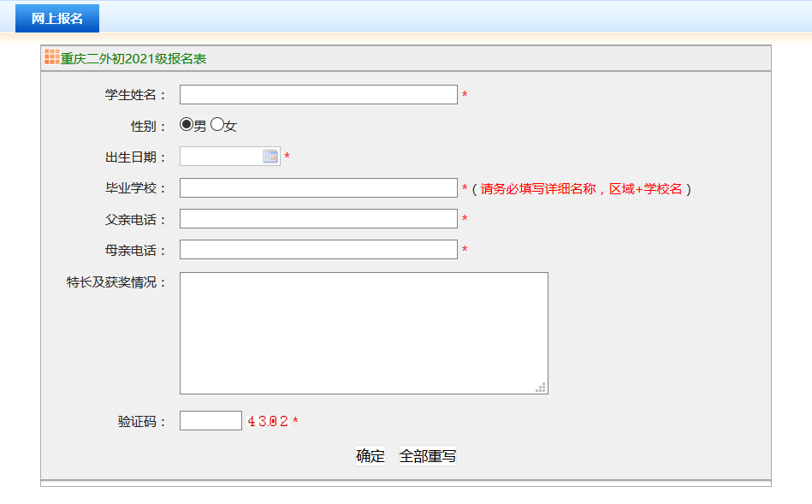This screenshot has width=812, height=504.
Task: Click the orange grid icon beside form title
Action: 51,57
